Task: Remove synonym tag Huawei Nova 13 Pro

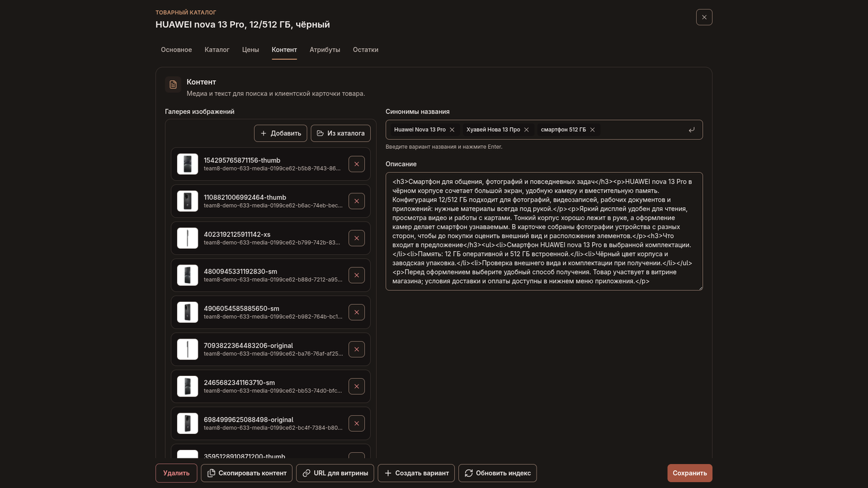Action: (x=452, y=130)
